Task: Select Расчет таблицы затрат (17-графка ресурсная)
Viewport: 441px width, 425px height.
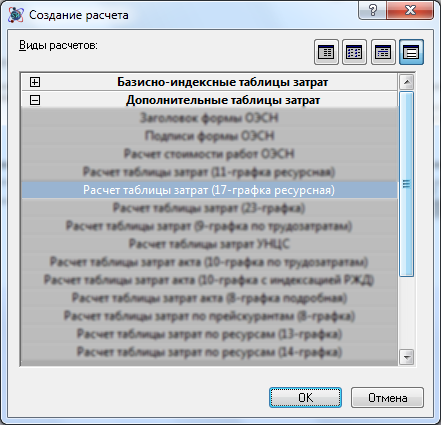Action: pyautogui.click(x=209, y=190)
